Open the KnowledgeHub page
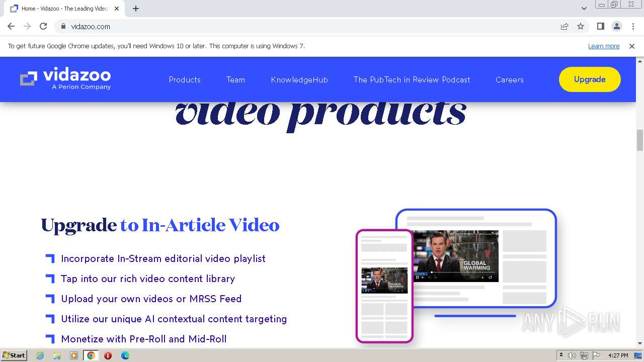The width and height of the screenshot is (644, 362). [299, 79]
